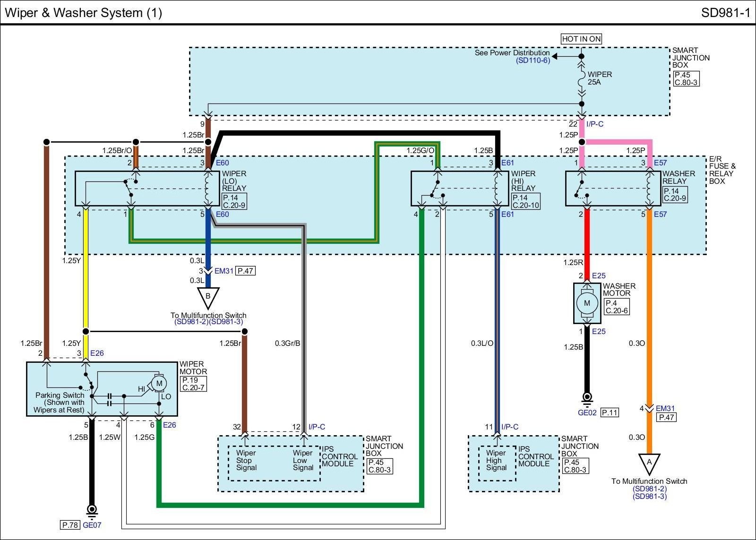Click the P.78 reference box beside GE07
Screen dimensions: 756x540
point(70,524)
